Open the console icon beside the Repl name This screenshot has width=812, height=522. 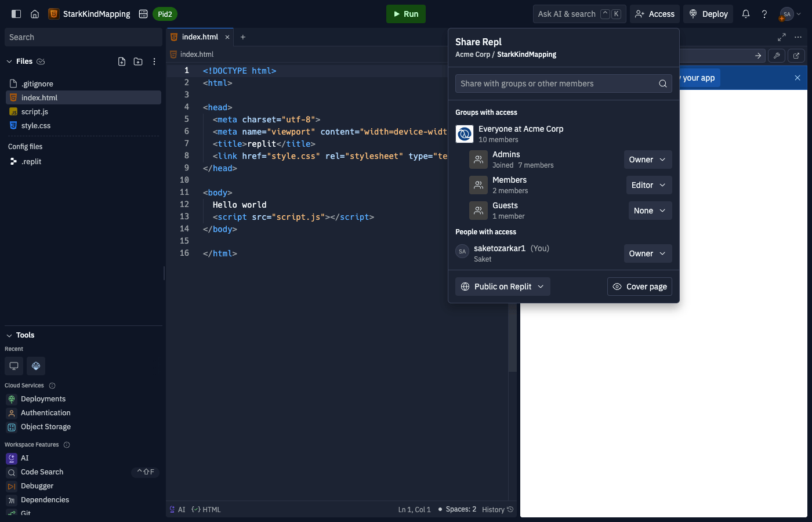(x=143, y=14)
